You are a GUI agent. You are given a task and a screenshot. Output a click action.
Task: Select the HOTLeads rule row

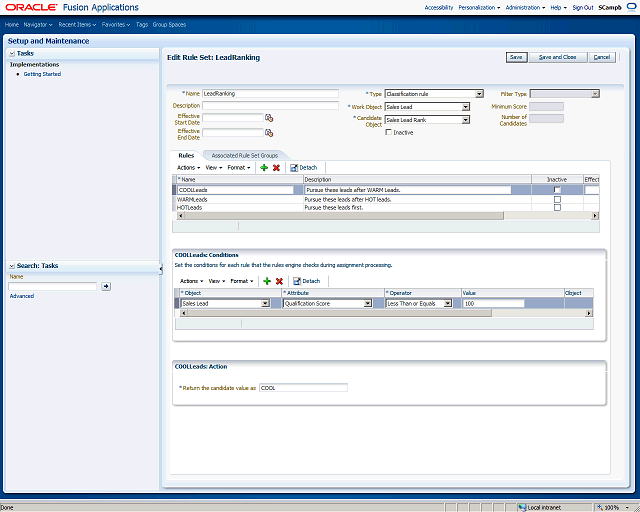pos(386,207)
